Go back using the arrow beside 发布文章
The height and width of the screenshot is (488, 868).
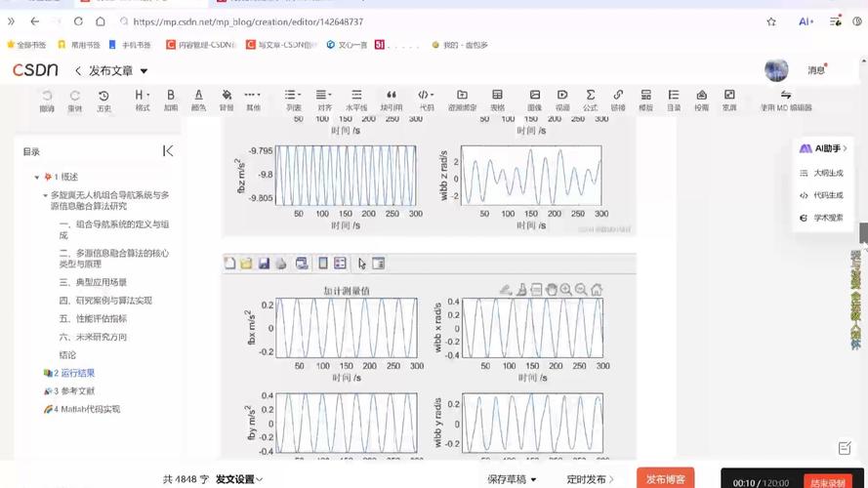pos(78,71)
